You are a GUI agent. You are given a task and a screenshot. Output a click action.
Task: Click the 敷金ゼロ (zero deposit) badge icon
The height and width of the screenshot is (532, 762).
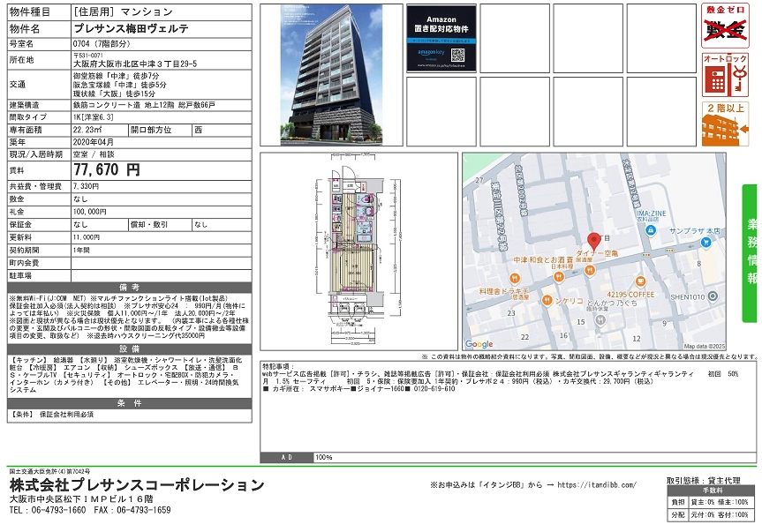[x=725, y=27]
